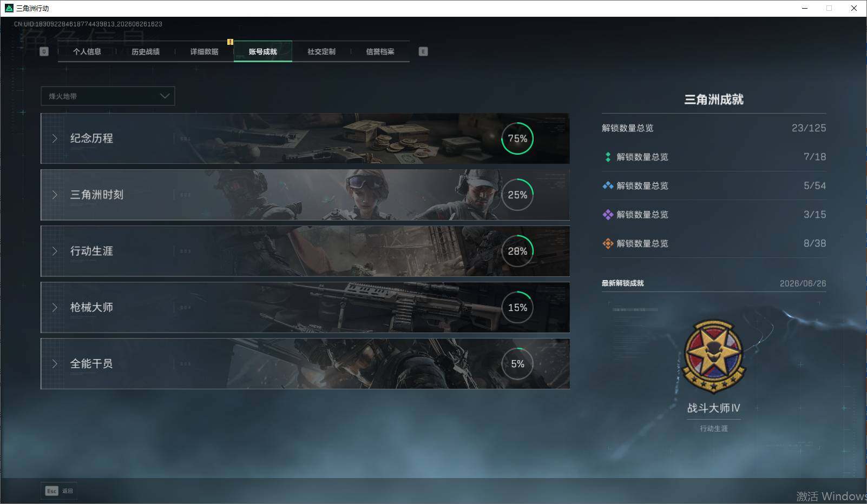Click the yellow alert marker above 详细数据

tap(230, 42)
